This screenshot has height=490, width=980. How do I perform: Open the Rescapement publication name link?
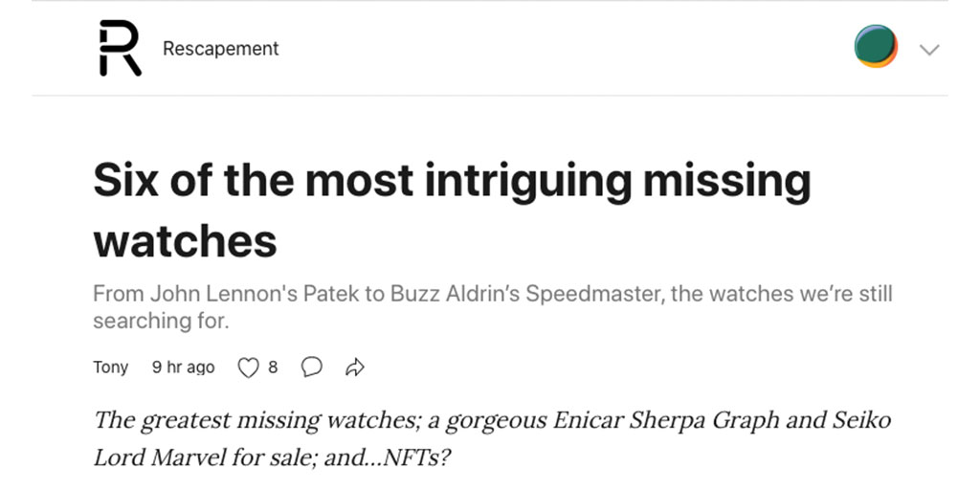point(220,49)
